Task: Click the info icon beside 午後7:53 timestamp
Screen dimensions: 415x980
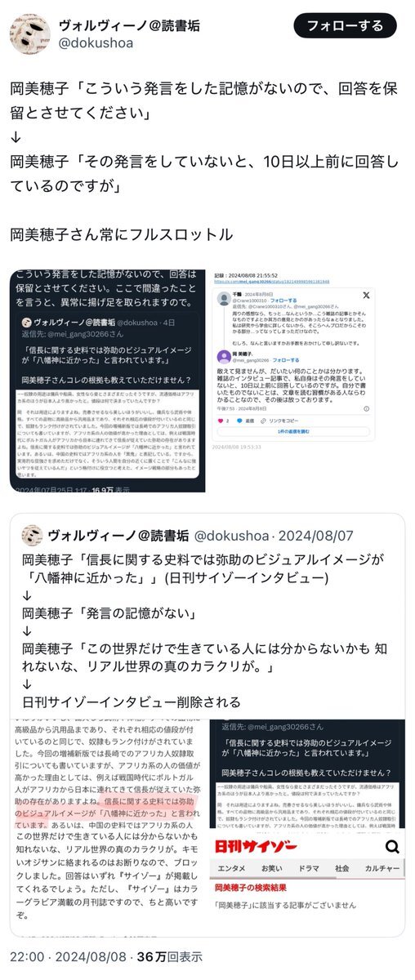Action: pos(366,408)
